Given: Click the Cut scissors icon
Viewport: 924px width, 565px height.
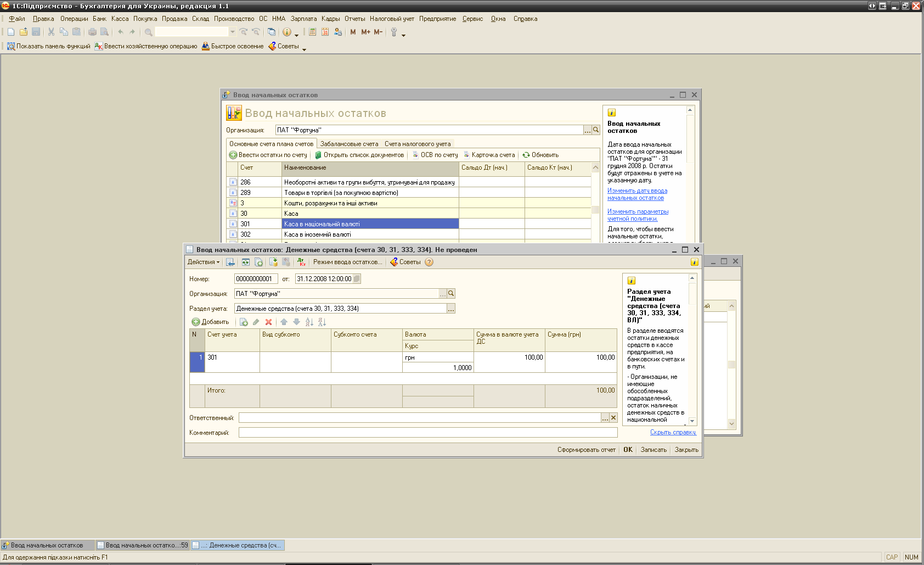Looking at the screenshot, I should tap(51, 32).
